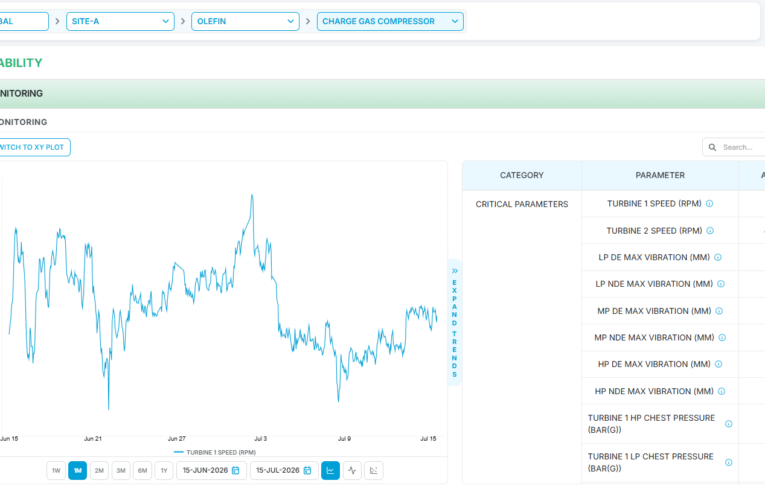This screenshot has width=765, height=495.
Task: Click the Jul 9 axis label
Action: point(344,438)
